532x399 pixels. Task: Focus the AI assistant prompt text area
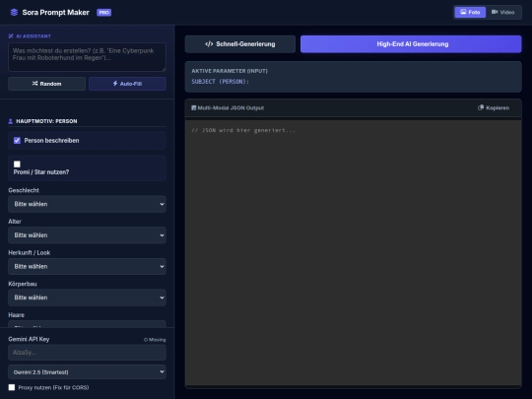87,57
